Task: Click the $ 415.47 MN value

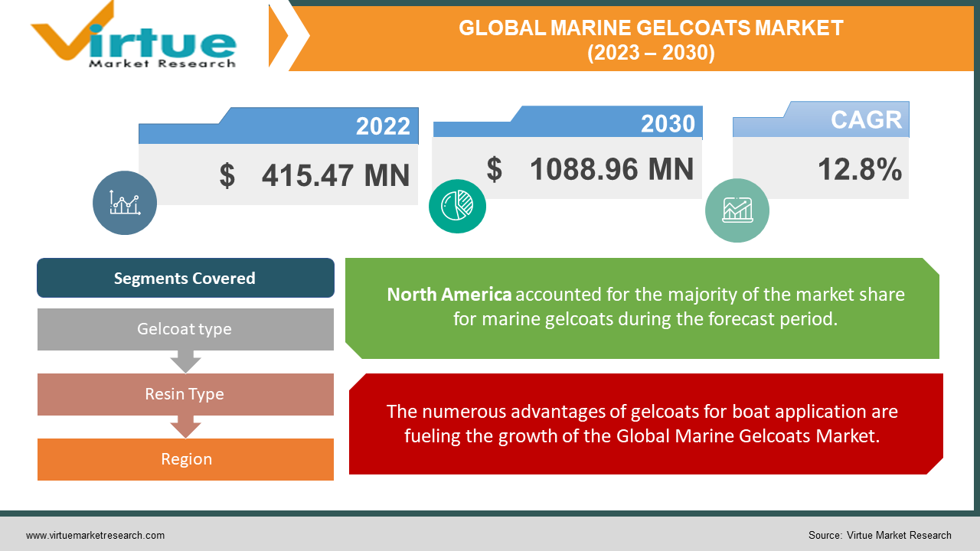Action: tap(314, 176)
